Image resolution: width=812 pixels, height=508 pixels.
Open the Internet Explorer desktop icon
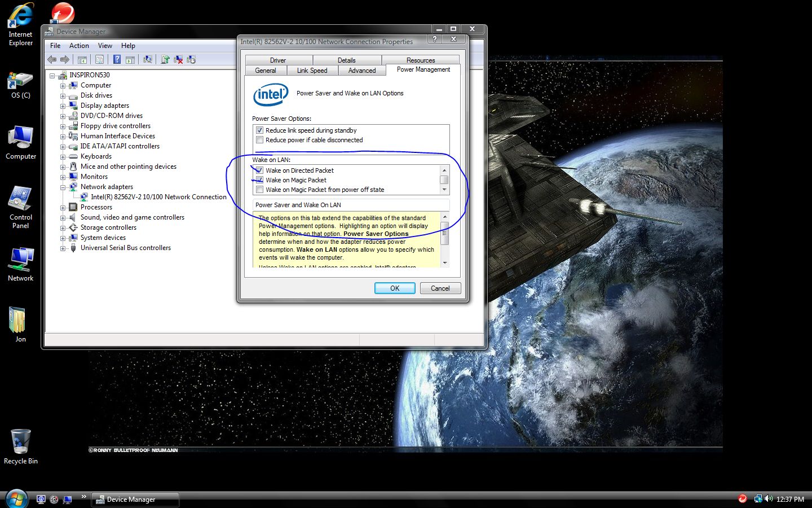tap(20, 25)
